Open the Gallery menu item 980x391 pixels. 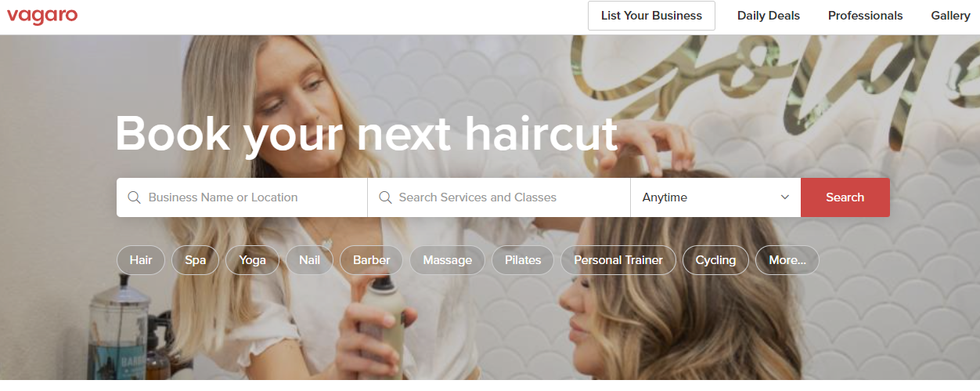point(950,16)
